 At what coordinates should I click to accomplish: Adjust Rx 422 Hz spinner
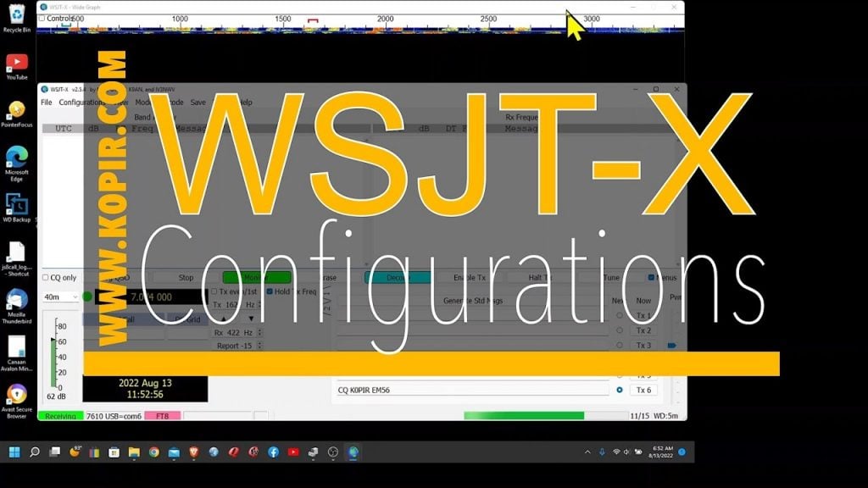(259, 332)
